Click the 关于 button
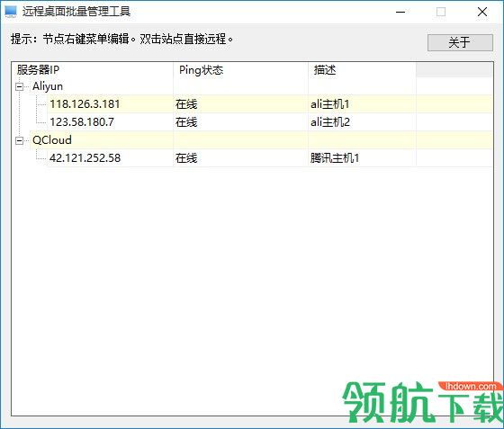The width and height of the screenshot is (504, 429). tap(460, 42)
